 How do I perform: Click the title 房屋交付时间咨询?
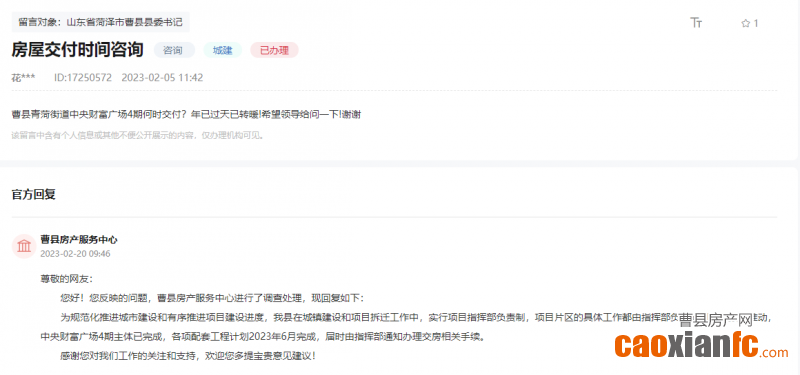tap(78, 50)
